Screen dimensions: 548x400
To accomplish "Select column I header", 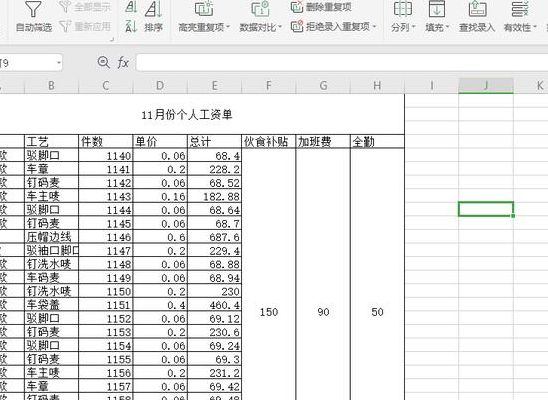I will click(432, 86).
